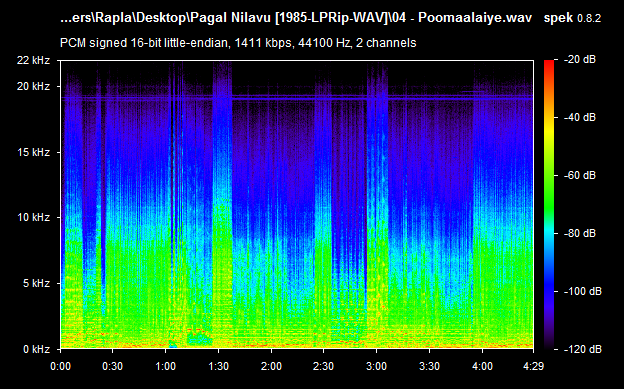Click the spek 0.8.2 version label
Viewport: 624px width, 389px height.
[572, 18]
